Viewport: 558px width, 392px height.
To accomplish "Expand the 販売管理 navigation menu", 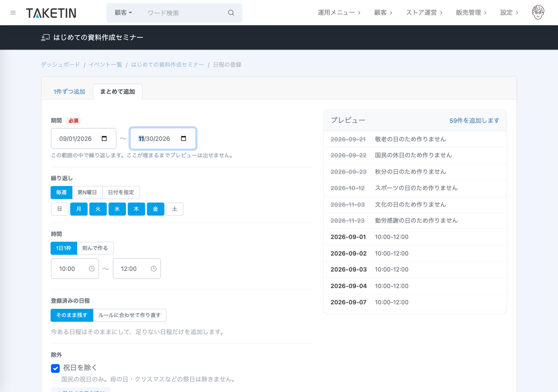I will point(471,13).
